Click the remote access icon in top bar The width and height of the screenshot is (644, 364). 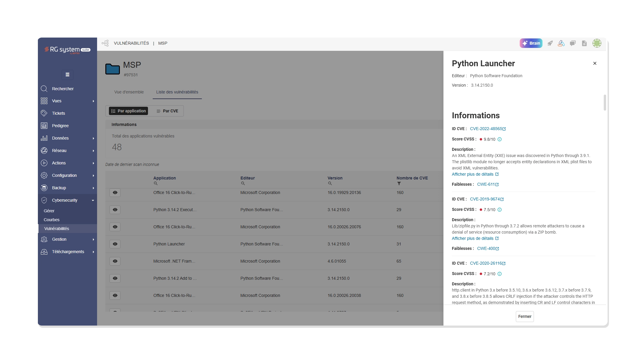tap(561, 43)
